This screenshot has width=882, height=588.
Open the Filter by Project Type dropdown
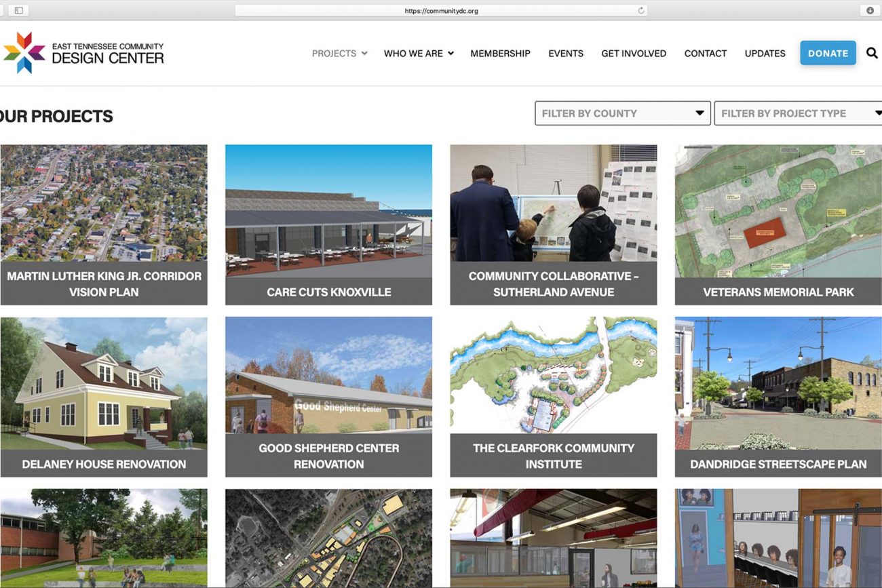[x=799, y=113]
